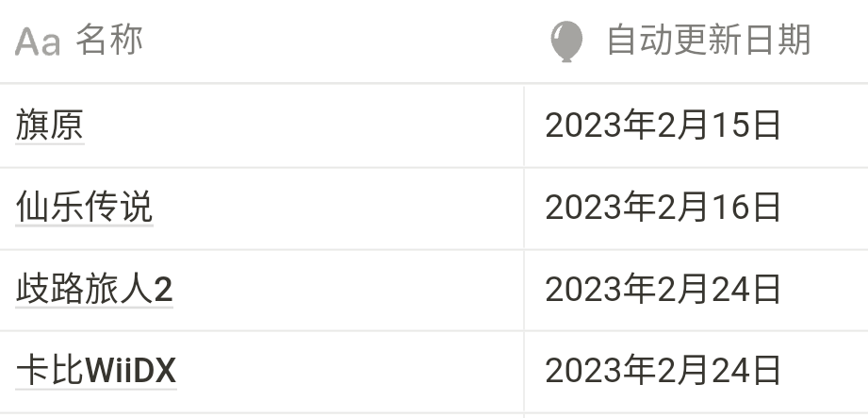Click empty header area right of 名称 label
The height and width of the screenshot is (418, 868).
[x=330, y=42]
